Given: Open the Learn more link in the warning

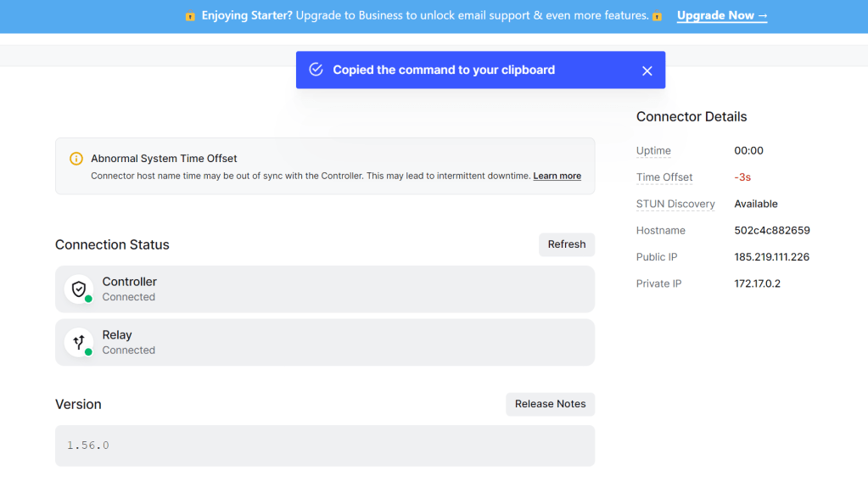Looking at the screenshot, I should coord(557,176).
